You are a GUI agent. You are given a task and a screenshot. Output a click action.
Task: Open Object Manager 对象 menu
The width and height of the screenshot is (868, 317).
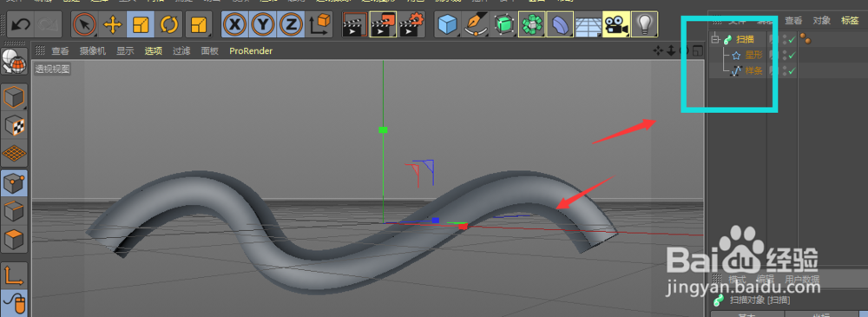click(x=821, y=21)
